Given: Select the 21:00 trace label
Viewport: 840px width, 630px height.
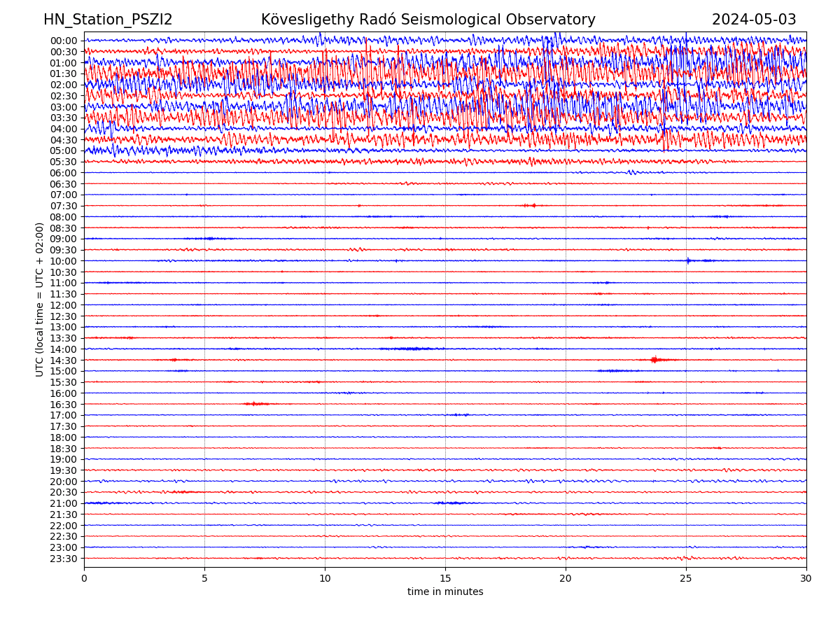Looking at the screenshot, I should tap(63, 503).
